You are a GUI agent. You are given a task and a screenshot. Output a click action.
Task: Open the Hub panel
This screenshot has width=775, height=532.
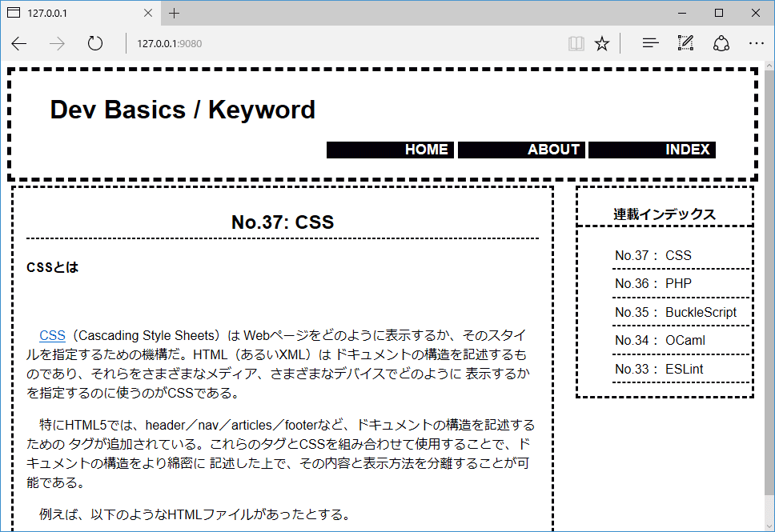649,43
